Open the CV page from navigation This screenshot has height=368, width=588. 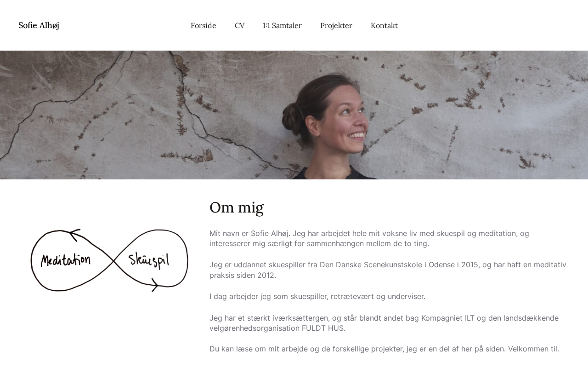[x=240, y=26]
